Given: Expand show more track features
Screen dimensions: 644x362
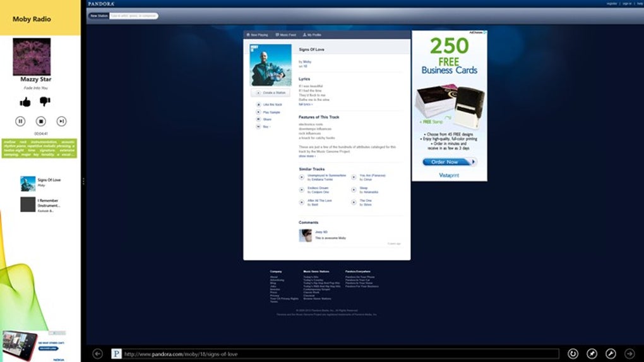Looking at the screenshot, I should 307,156.
